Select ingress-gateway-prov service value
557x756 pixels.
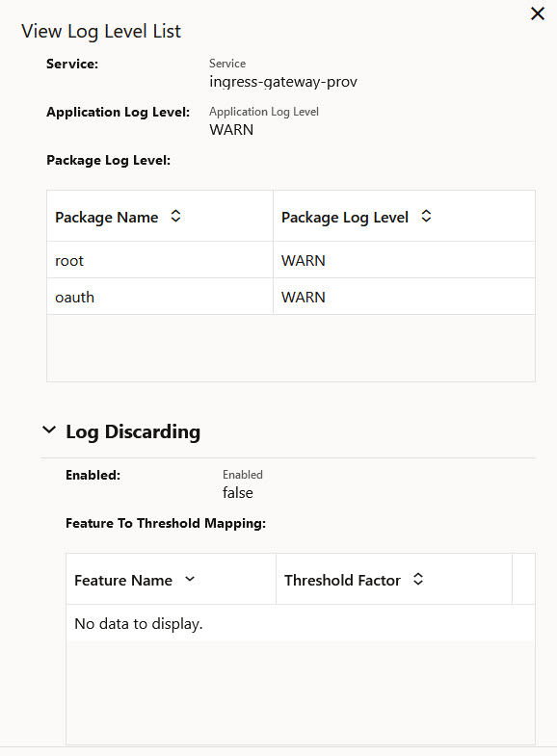tap(283, 82)
